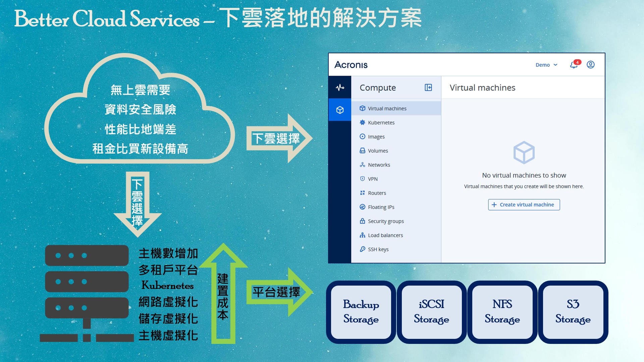Click the '多租戶平台' text
644x362 pixels.
(168, 270)
